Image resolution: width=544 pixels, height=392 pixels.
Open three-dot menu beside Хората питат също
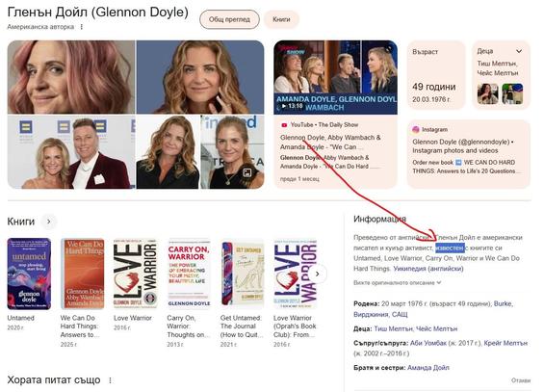[111, 380]
